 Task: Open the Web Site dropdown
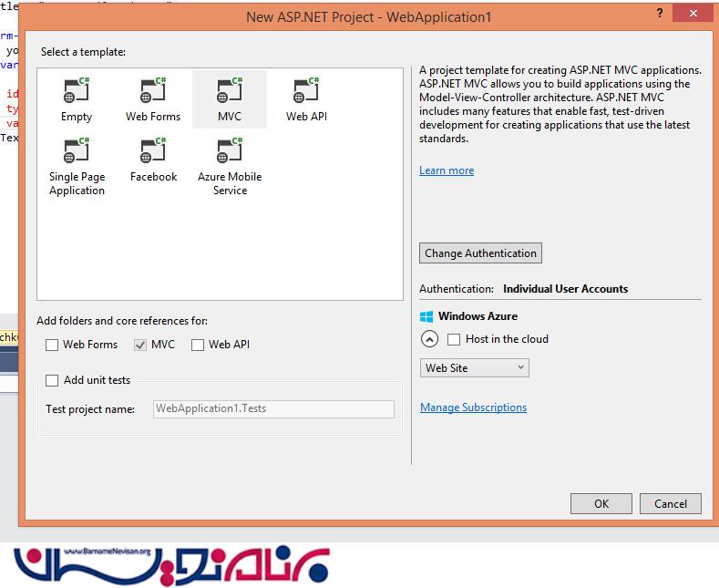point(474,368)
